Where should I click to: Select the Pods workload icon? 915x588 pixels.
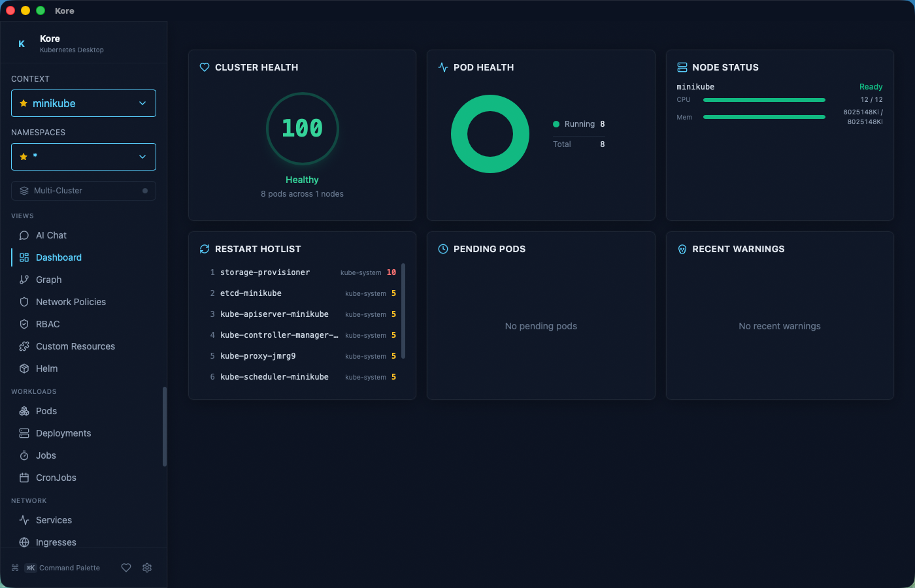[23, 411]
